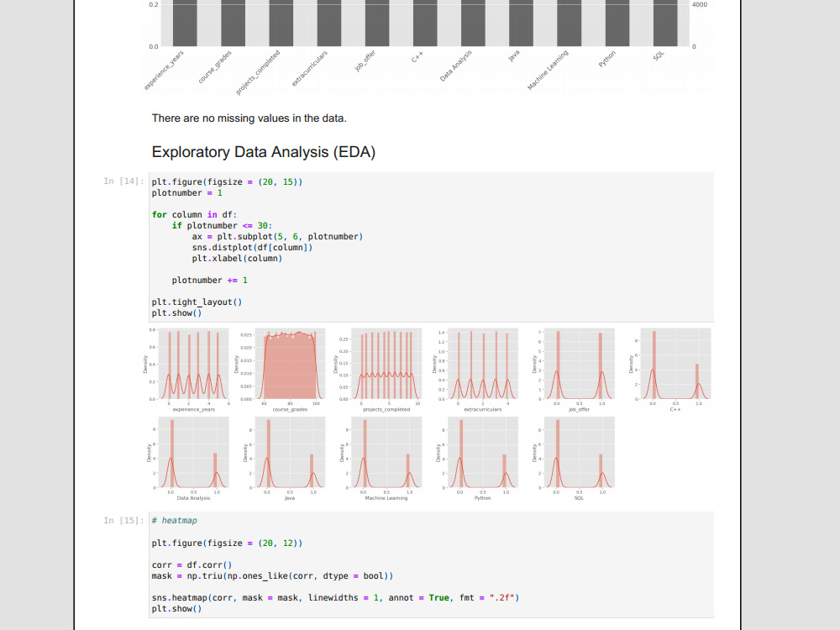Open the Java distribution plot
840x630 pixels.
283,459
